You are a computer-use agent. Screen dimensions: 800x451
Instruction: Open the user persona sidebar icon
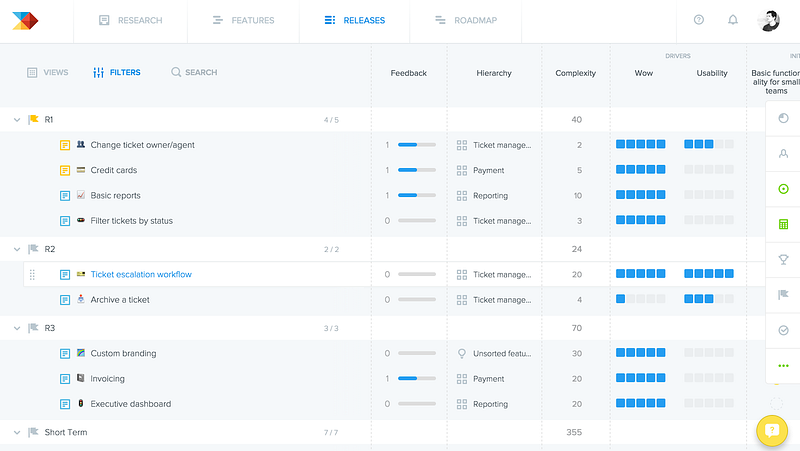(x=783, y=154)
